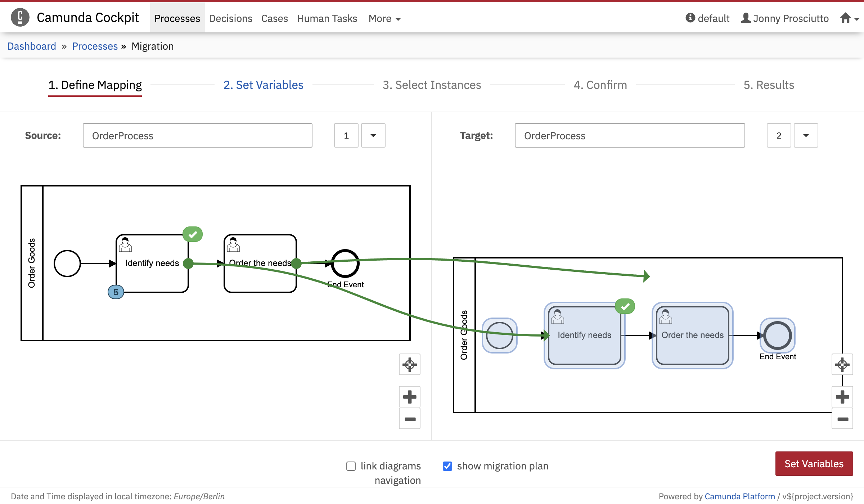Open target version dropdown arrow
Screen dimensions: 864x504
coord(806,135)
